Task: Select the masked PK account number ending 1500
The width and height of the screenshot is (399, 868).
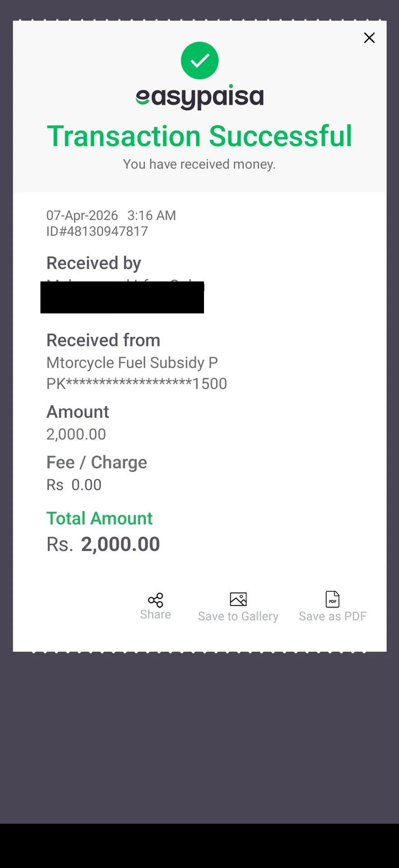Action: click(137, 384)
